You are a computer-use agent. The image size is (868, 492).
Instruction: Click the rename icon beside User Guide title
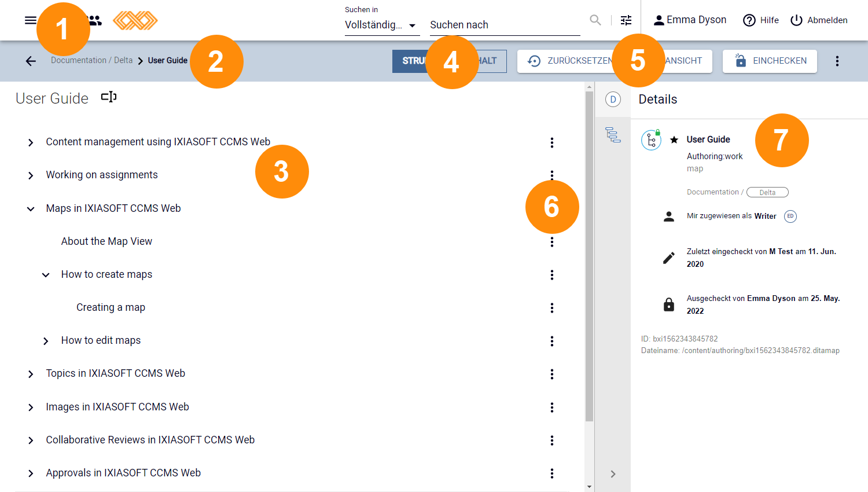click(109, 97)
